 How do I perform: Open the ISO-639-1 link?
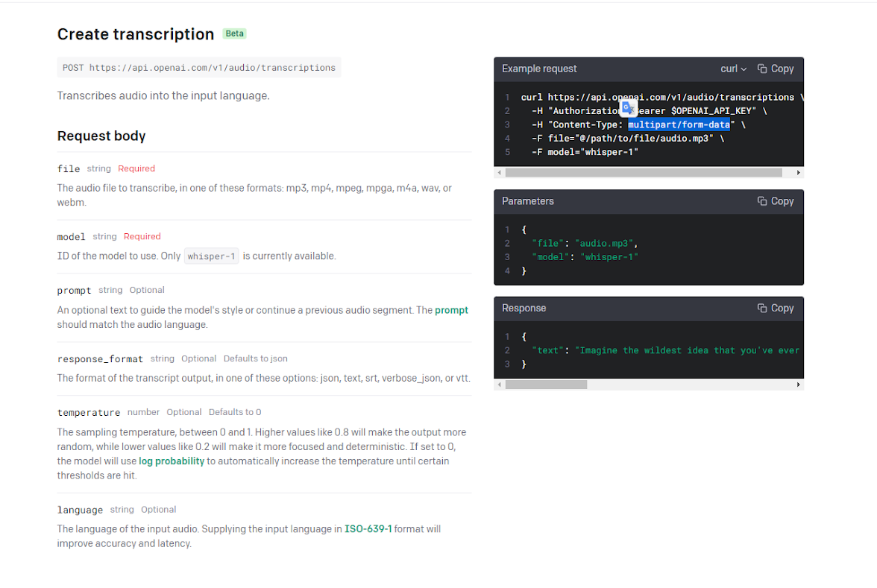(x=368, y=529)
